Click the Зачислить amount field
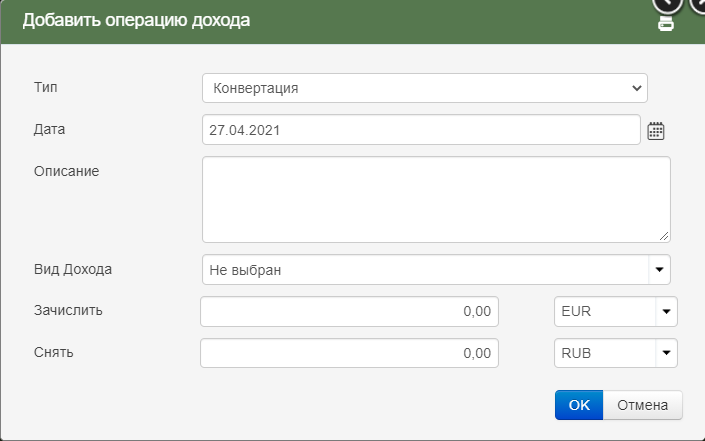Viewport: 705px width, 441px height. tap(349, 312)
